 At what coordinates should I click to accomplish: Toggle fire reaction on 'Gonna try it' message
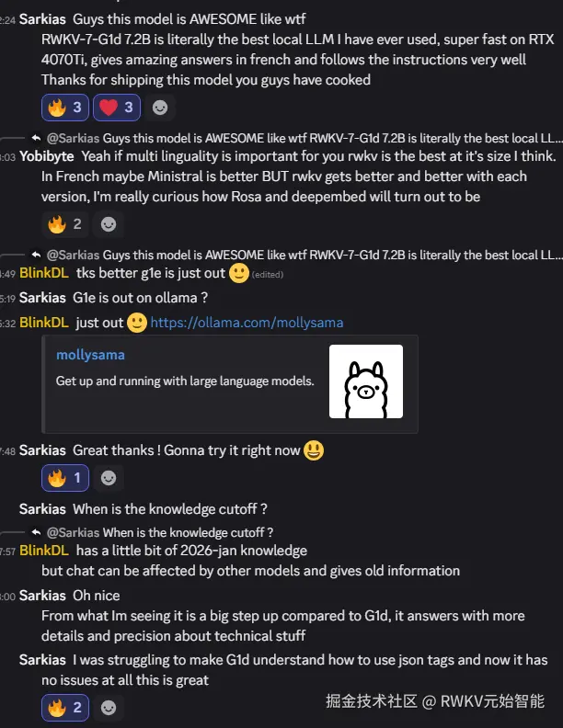65,478
